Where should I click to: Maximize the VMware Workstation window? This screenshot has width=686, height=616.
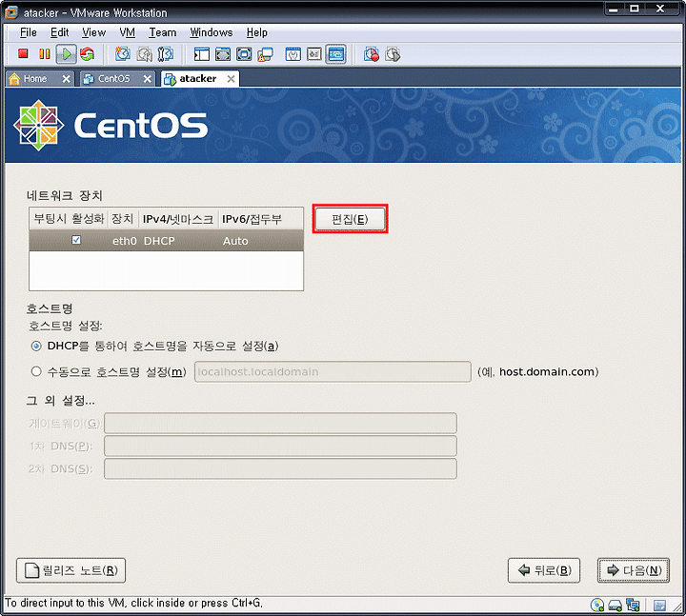click(635, 10)
